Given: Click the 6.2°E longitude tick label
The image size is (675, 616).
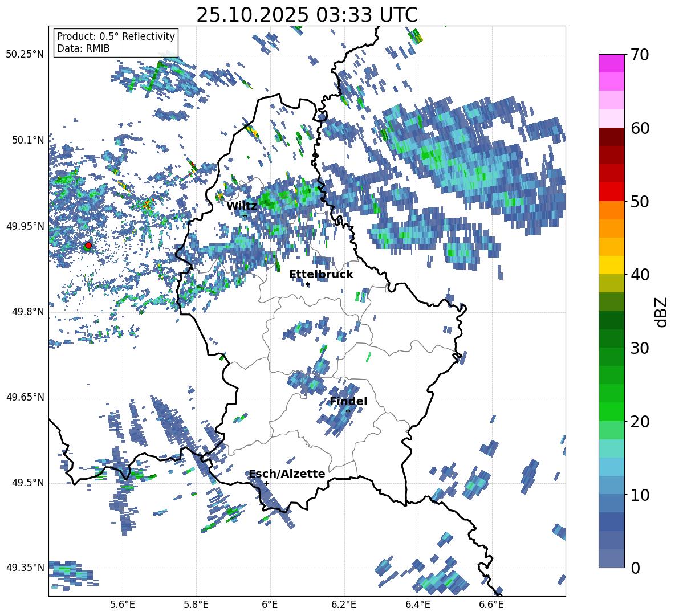Looking at the screenshot, I should coord(344,605).
